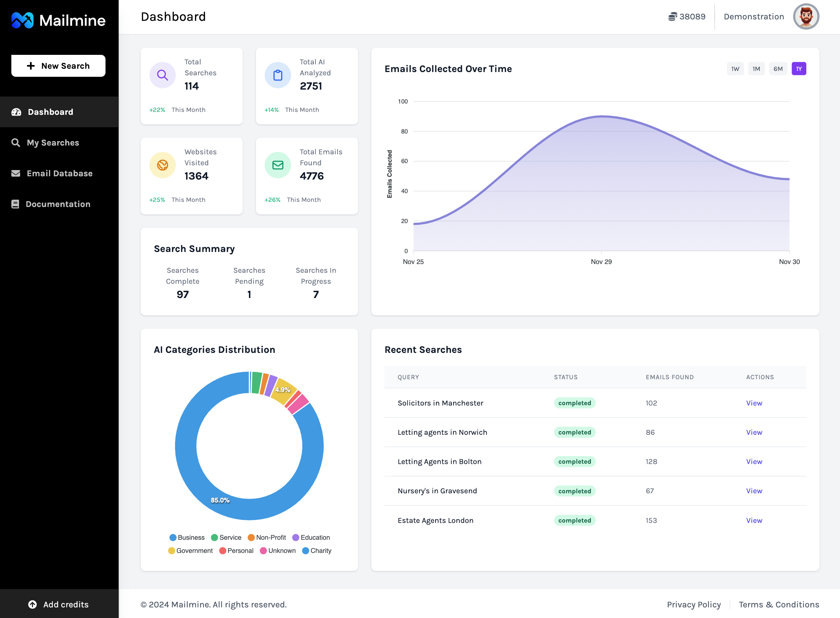Image resolution: width=840 pixels, height=618 pixels.
Task: Click the Total Emails Found envelope icon
Action: 278,165
